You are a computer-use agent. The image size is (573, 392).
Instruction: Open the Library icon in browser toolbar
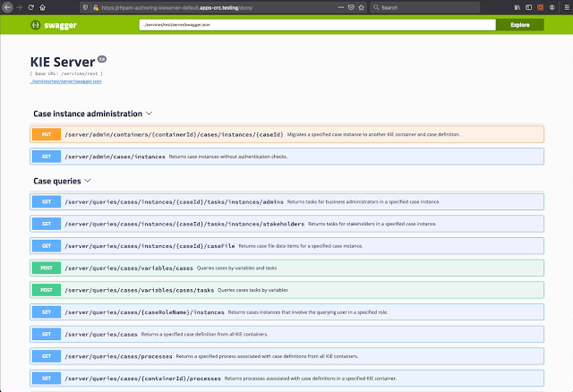pos(517,7)
